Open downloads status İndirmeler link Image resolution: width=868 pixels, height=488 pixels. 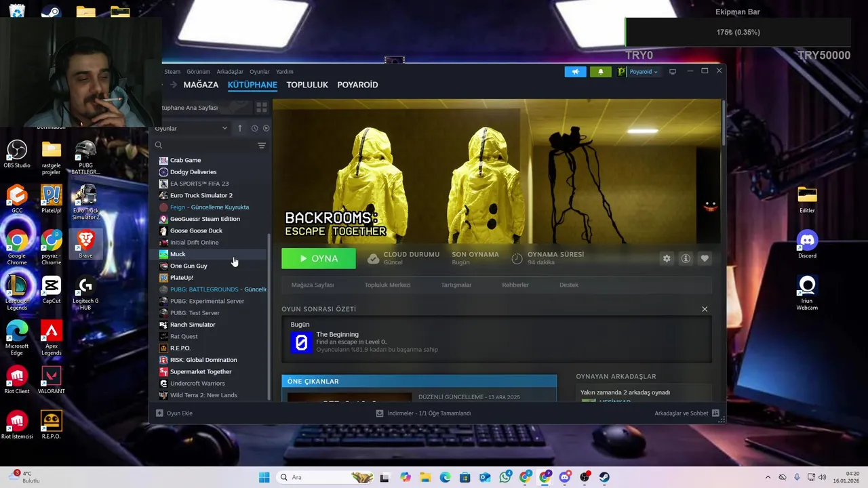[423, 413]
